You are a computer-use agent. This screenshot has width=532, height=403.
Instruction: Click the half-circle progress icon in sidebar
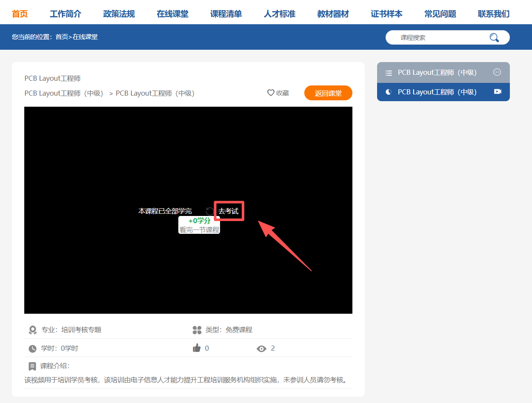(x=388, y=92)
